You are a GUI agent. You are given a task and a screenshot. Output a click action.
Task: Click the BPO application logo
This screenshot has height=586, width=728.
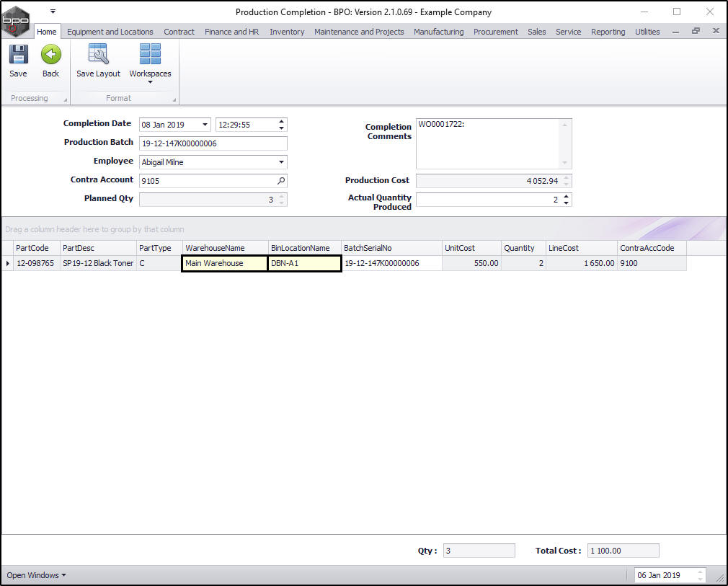pyautogui.click(x=15, y=21)
